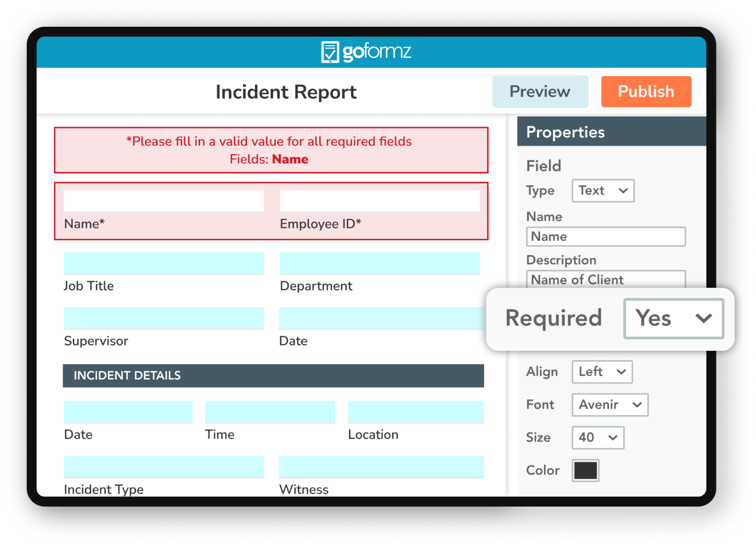Change Required setting to No
Screen dimensions: 756x546
coord(673,319)
